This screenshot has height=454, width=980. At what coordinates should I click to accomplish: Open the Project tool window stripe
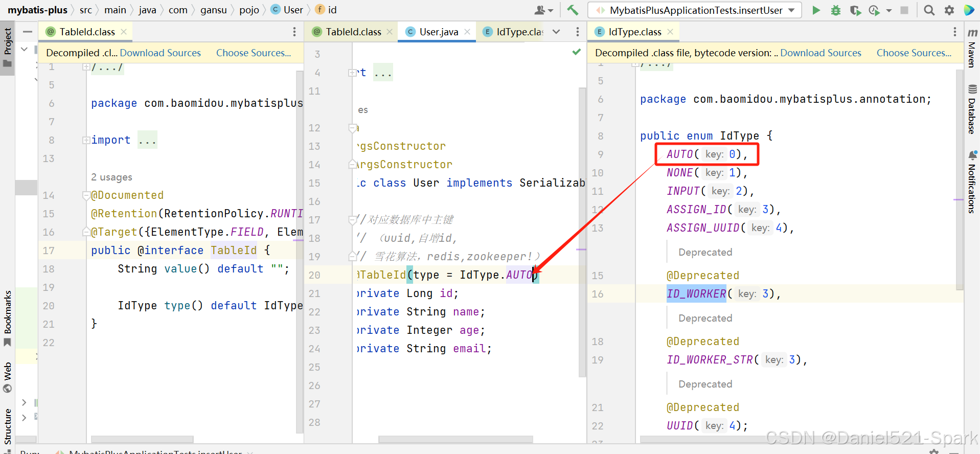7,47
